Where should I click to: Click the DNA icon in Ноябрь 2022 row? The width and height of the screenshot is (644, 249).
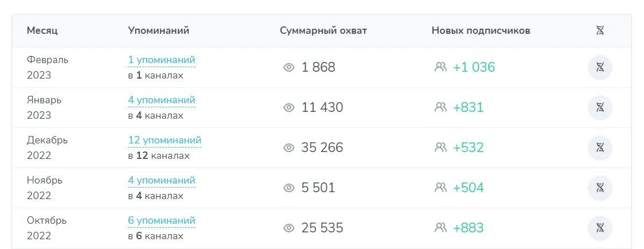pyautogui.click(x=600, y=188)
